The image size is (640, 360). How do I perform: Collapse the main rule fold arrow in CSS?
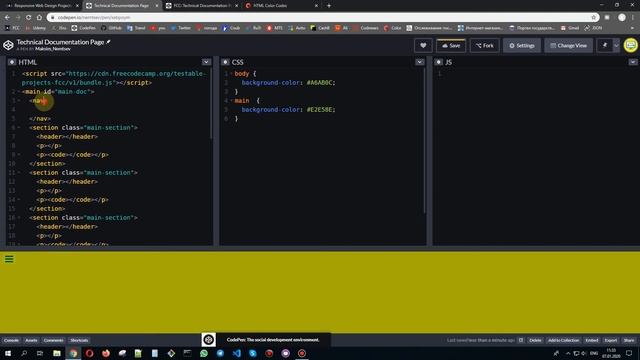click(x=232, y=100)
